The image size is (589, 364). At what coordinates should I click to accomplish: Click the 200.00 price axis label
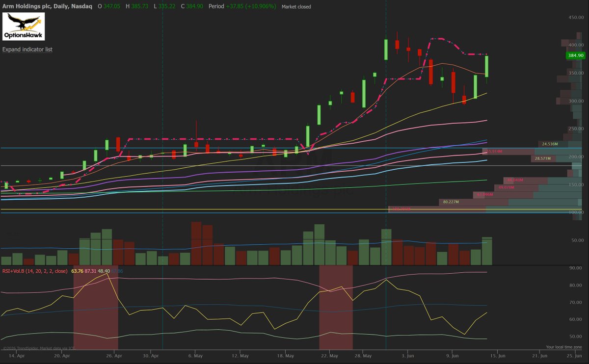click(x=575, y=156)
